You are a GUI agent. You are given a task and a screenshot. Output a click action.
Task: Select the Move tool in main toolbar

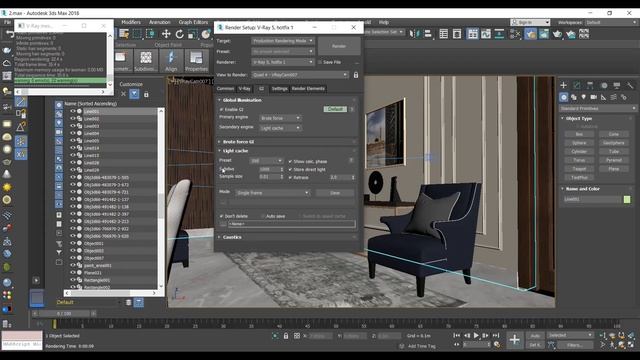tap(166, 34)
